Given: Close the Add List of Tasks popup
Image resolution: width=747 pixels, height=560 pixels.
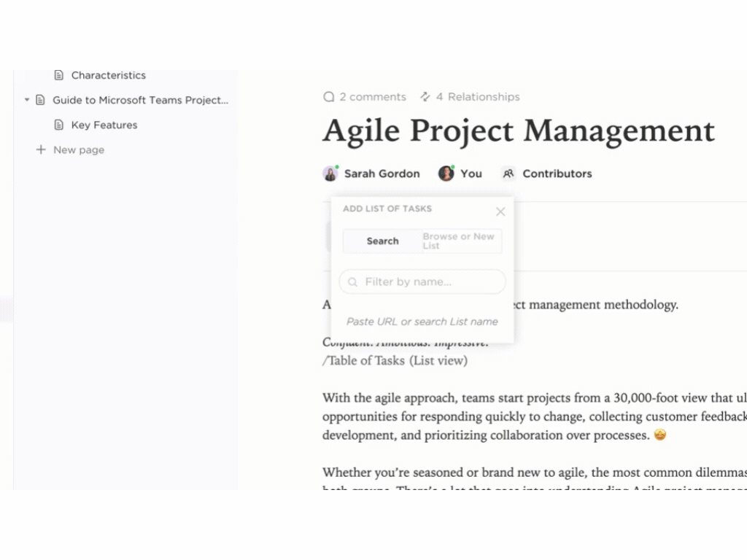Looking at the screenshot, I should click(x=500, y=211).
